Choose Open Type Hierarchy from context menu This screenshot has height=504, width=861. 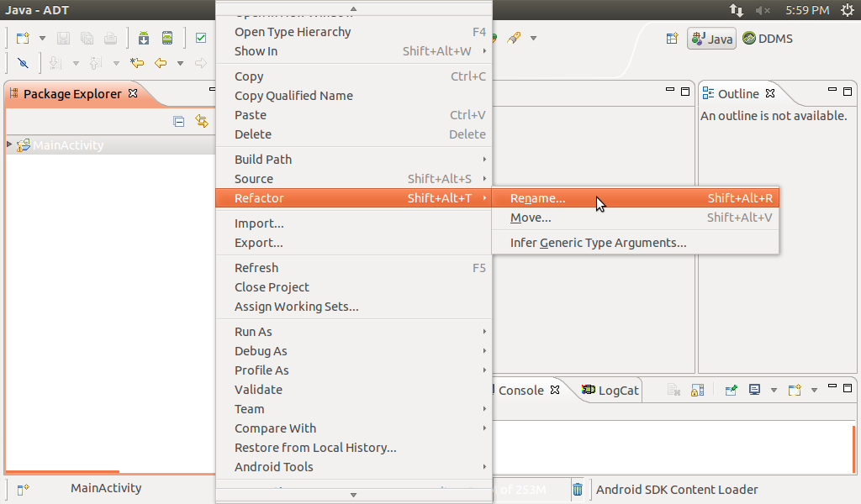point(354,32)
